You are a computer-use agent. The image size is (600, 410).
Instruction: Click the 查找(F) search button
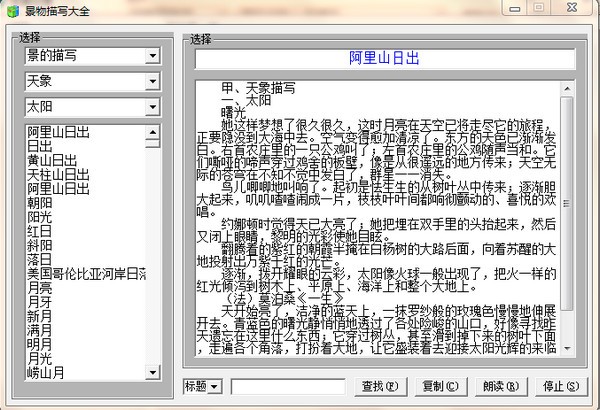pos(379,386)
